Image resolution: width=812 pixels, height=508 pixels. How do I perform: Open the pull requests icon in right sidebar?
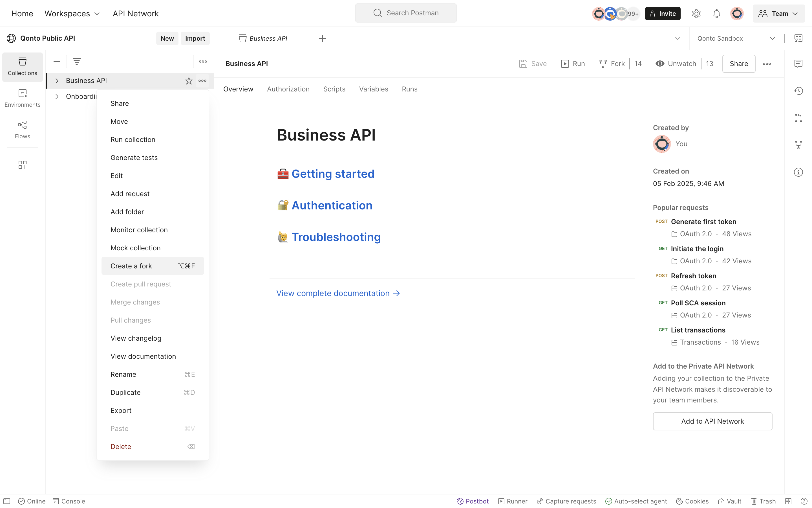pos(798,118)
